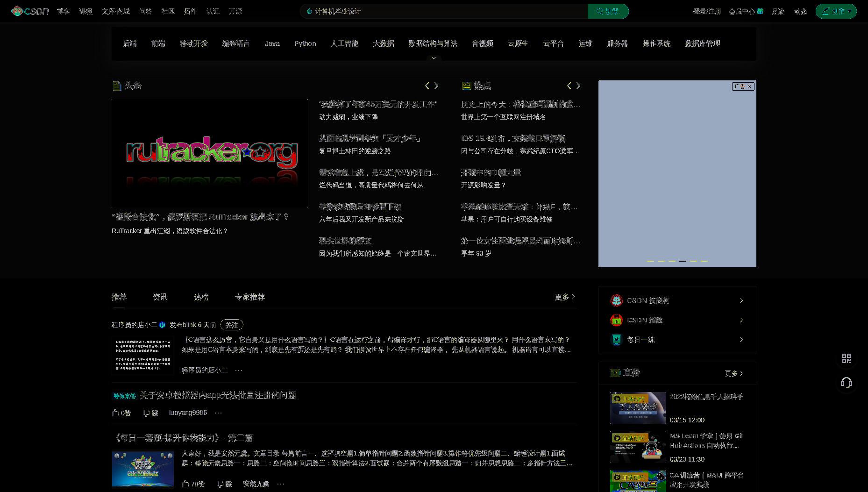Select the 数据库管理 category tab
This screenshot has height=492, width=868.
(703, 43)
